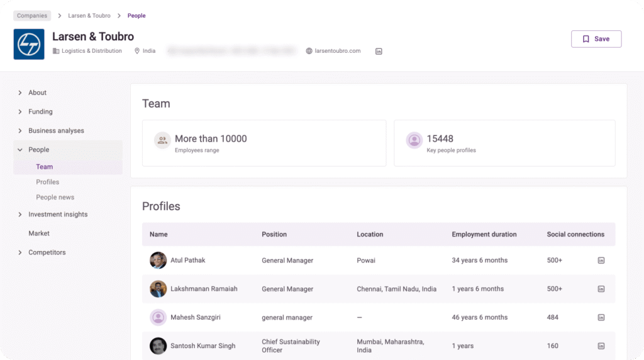Click the More than 10000 employees card
The width and height of the screenshot is (644, 360).
click(x=264, y=143)
